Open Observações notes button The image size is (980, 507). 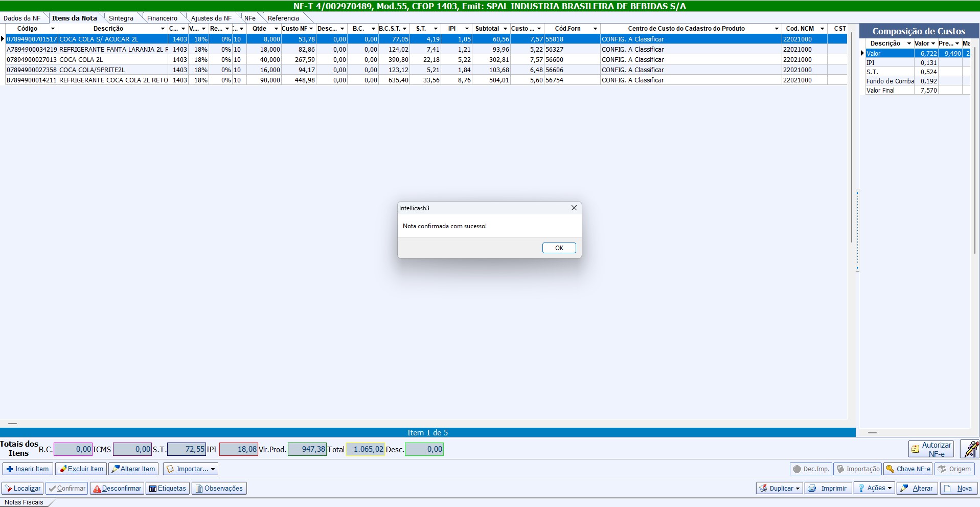219,489
